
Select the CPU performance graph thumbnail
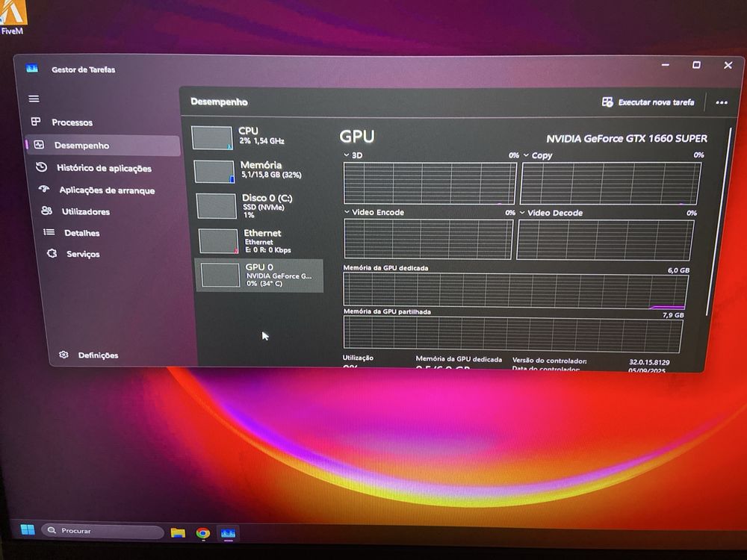[212, 137]
